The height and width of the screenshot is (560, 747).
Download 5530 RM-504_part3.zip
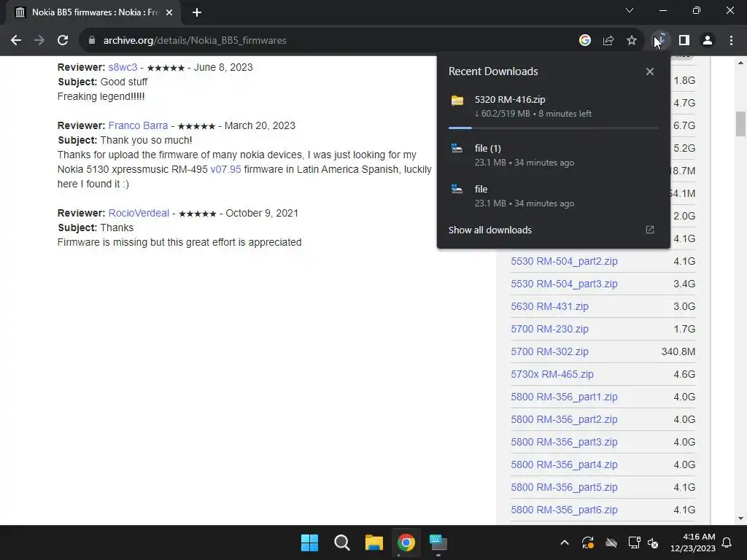[564, 284]
